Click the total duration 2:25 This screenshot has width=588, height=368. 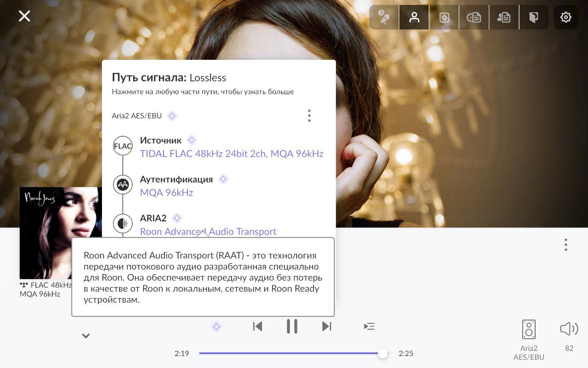(x=406, y=353)
